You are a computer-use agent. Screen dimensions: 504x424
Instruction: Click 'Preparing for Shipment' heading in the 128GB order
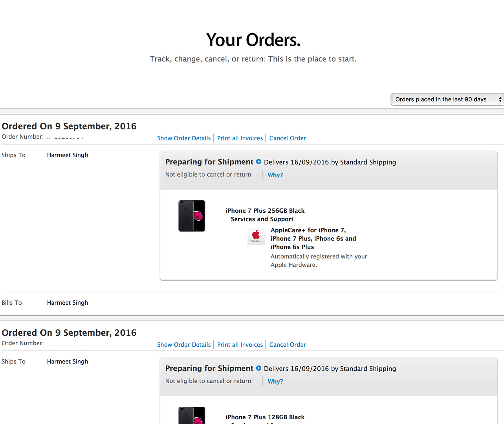[209, 368]
